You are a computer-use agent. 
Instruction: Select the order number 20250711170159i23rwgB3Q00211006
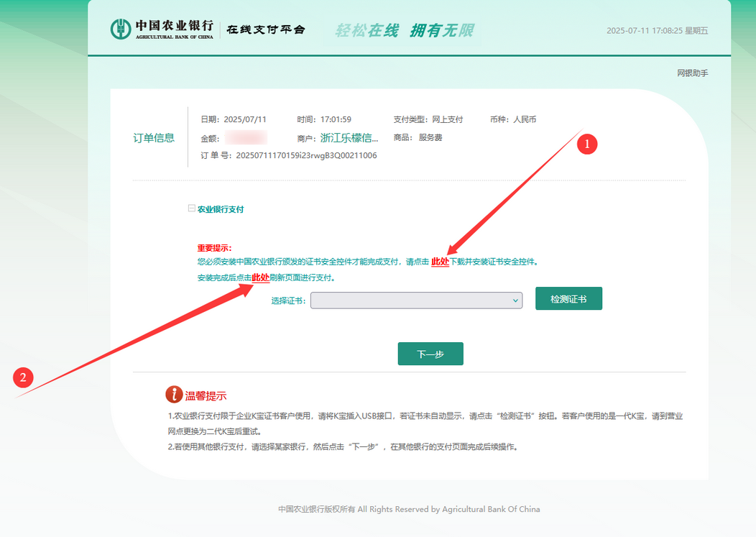(306, 155)
